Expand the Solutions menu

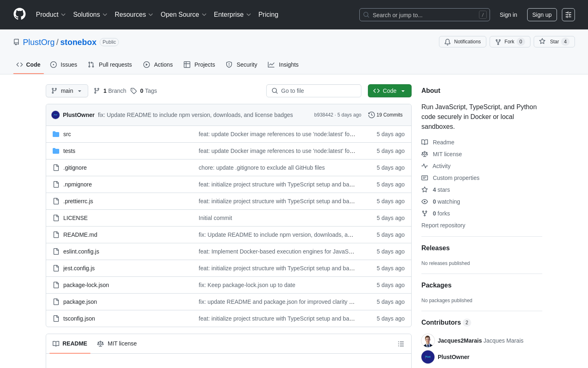(x=90, y=15)
